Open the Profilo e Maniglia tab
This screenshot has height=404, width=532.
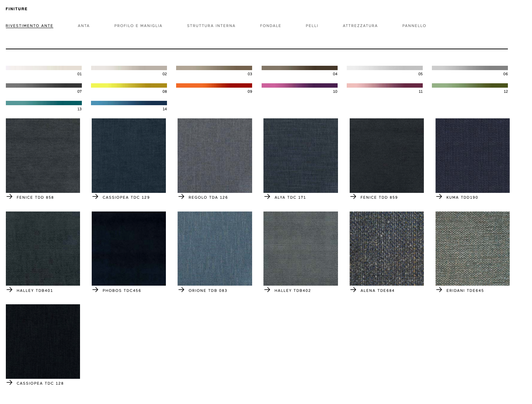coord(138,26)
